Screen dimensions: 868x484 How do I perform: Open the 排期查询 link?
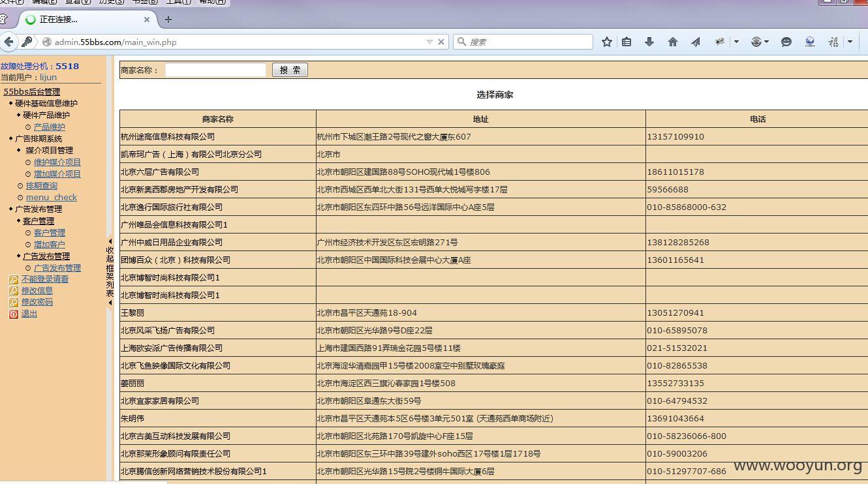click(42, 186)
